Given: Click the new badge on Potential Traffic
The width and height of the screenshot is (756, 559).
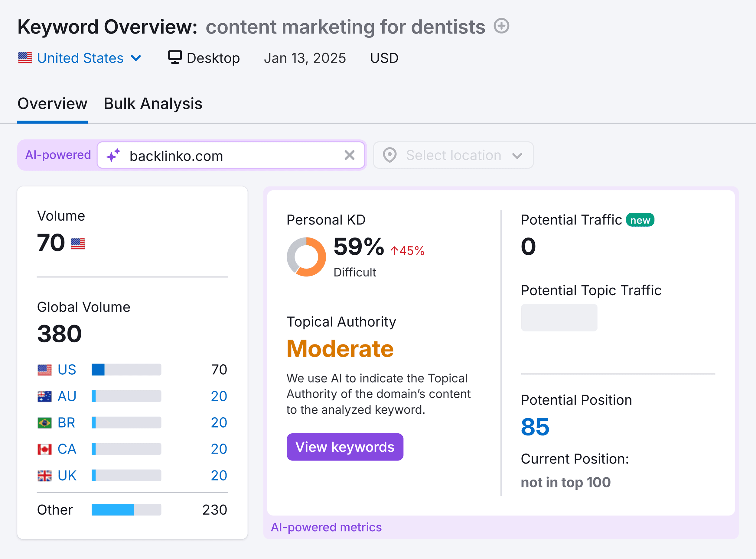Looking at the screenshot, I should click(640, 220).
